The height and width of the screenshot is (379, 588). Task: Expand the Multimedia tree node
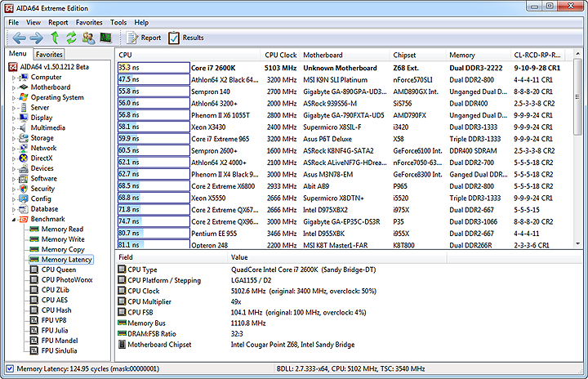(14, 128)
